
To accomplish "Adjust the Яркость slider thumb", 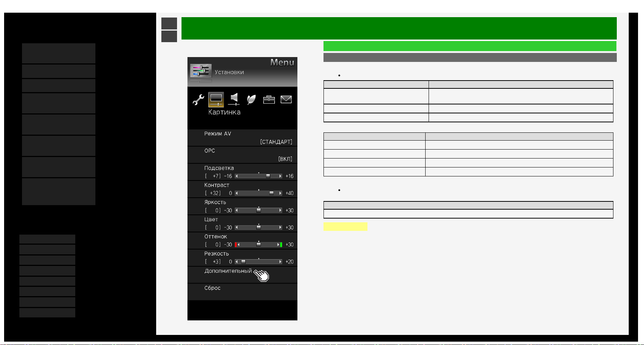I will [259, 210].
